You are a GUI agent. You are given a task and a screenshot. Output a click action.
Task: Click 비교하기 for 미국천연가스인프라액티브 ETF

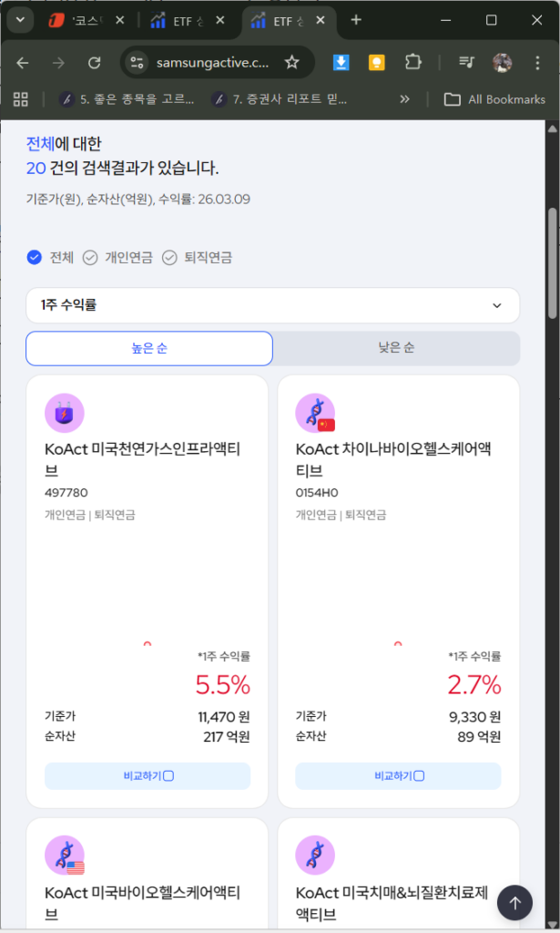148,776
